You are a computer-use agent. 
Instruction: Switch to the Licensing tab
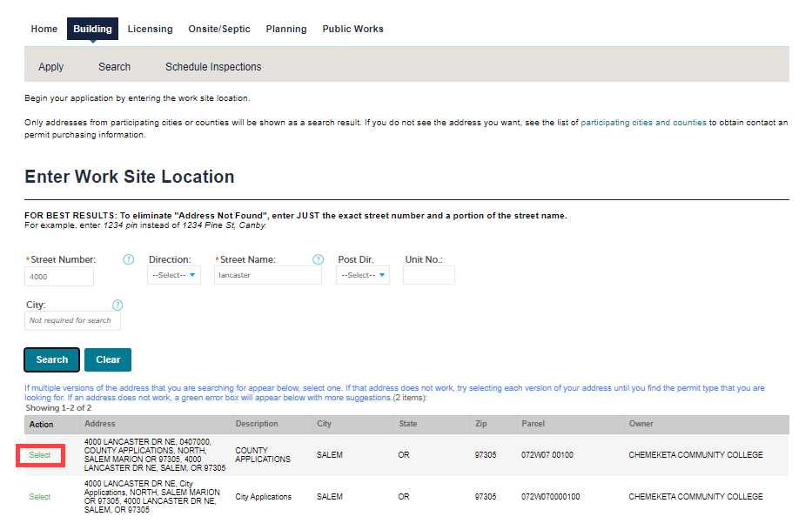tap(150, 29)
